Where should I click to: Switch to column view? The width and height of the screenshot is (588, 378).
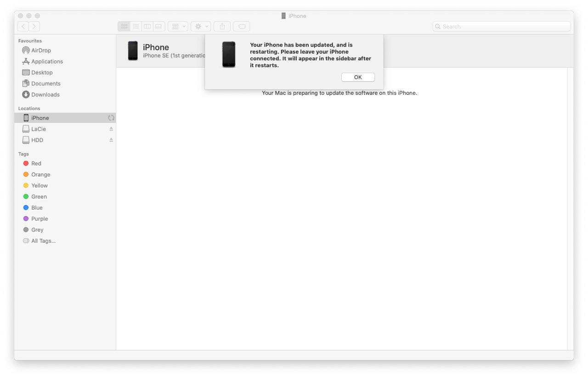[x=147, y=26]
